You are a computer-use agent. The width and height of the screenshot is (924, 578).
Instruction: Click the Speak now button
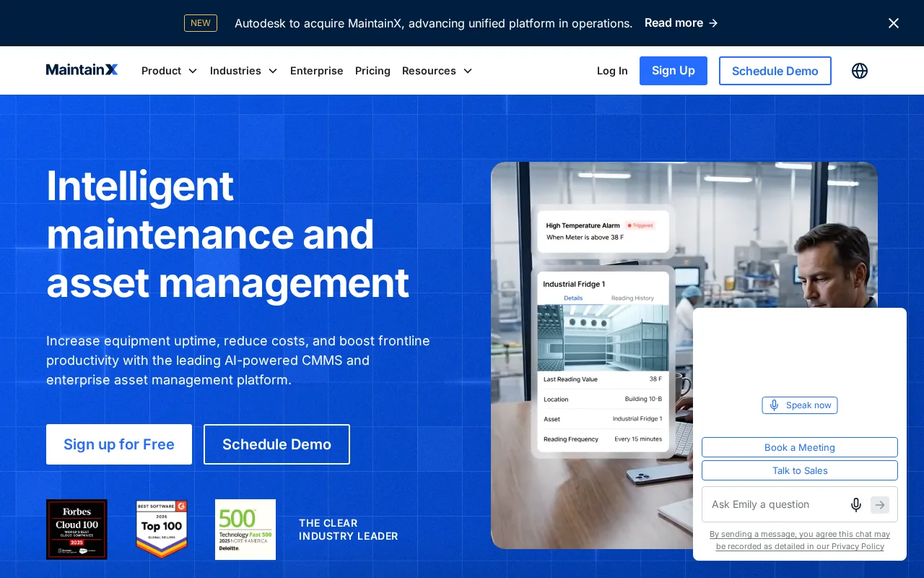tap(800, 405)
